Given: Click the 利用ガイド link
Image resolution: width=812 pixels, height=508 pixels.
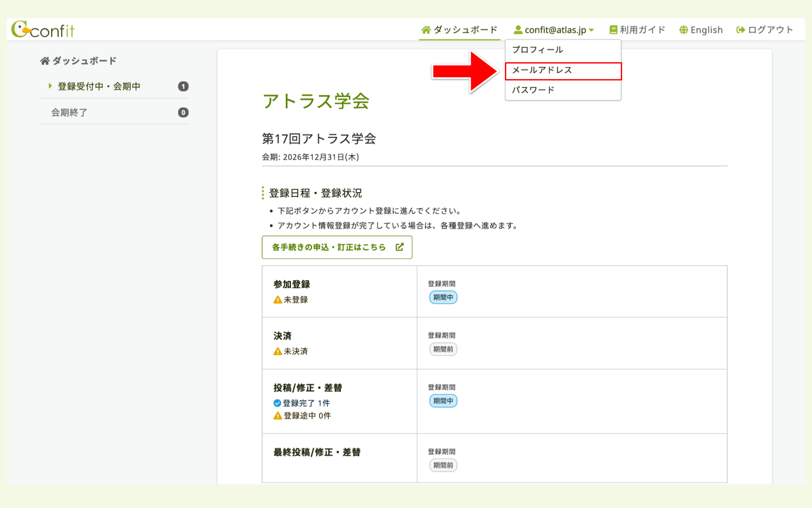Looking at the screenshot, I should (x=642, y=30).
